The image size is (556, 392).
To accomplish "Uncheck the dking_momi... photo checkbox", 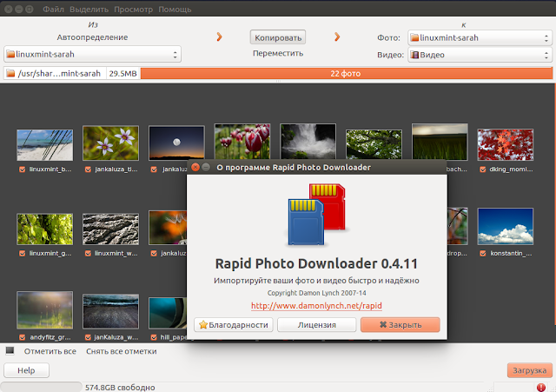I will coord(483,169).
